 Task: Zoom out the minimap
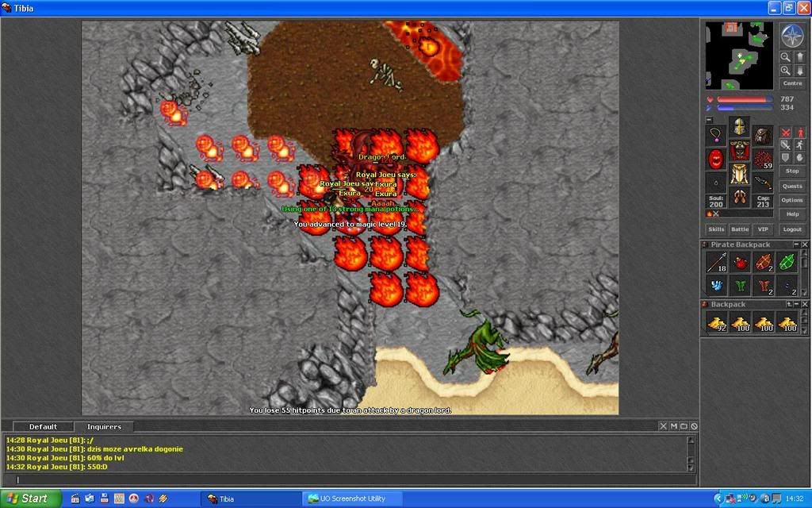tap(786, 57)
